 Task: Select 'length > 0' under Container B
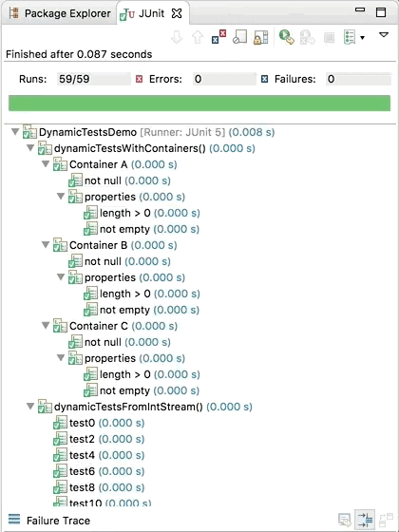point(142,294)
